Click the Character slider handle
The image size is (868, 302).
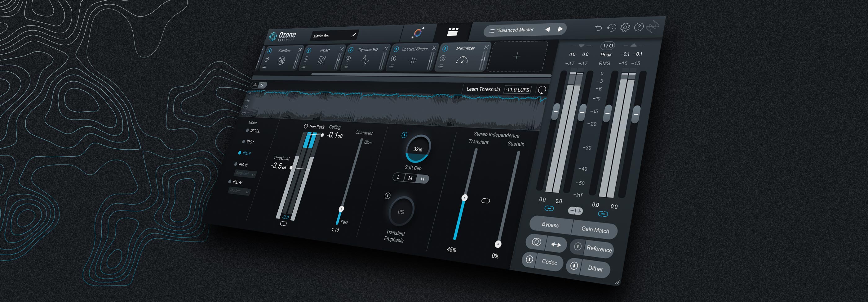click(x=341, y=209)
